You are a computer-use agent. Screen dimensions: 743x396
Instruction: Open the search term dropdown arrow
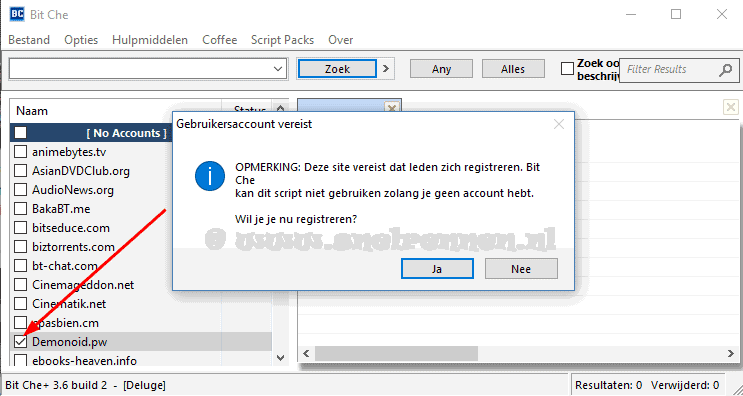[279, 69]
